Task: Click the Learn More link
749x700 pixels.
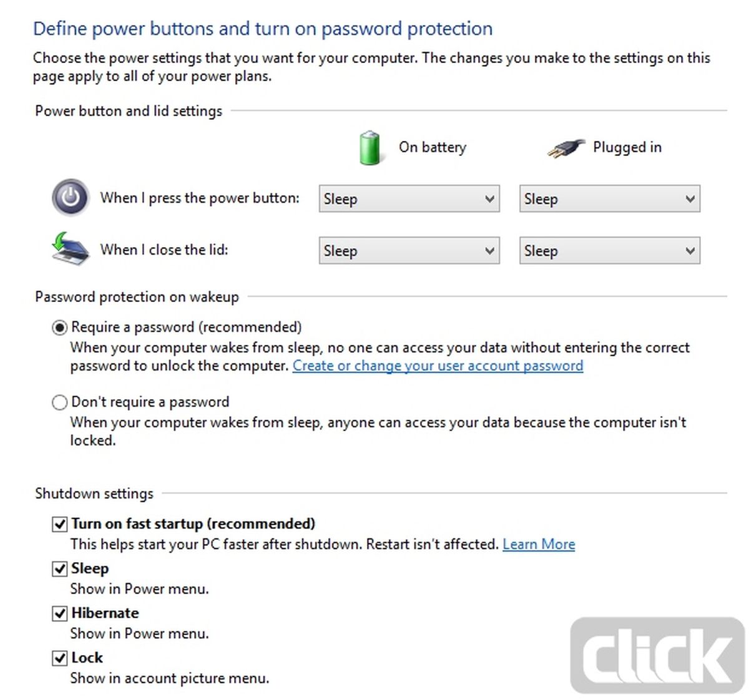Action: 539,545
